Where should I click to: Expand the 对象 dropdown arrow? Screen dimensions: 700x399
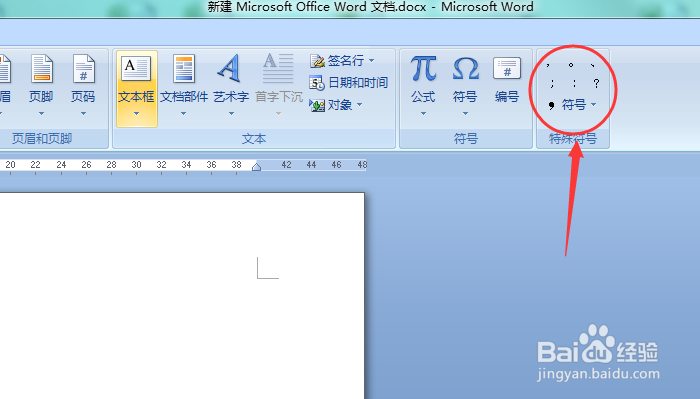pos(359,105)
